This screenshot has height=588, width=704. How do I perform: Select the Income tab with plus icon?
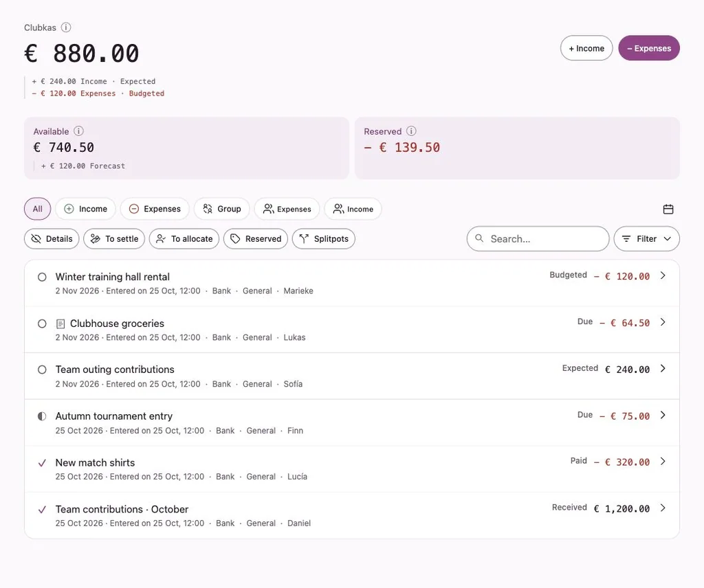(x=86, y=209)
